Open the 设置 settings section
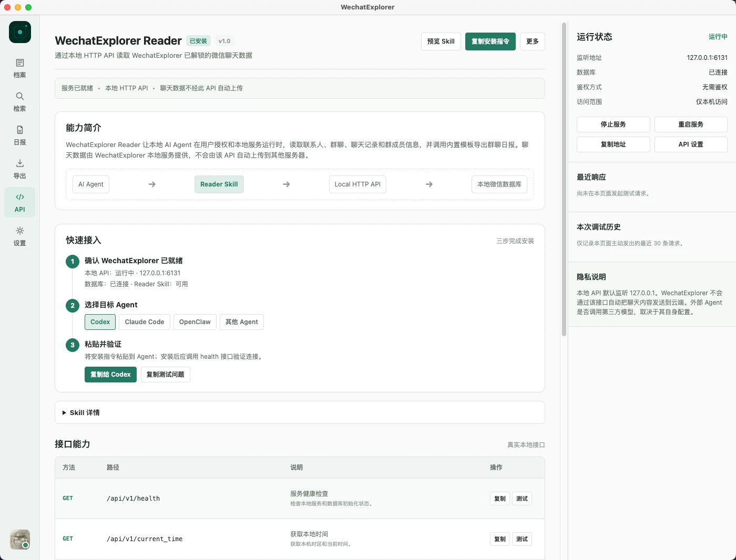Viewport: 736px width, 560px height. tap(20, 236)
